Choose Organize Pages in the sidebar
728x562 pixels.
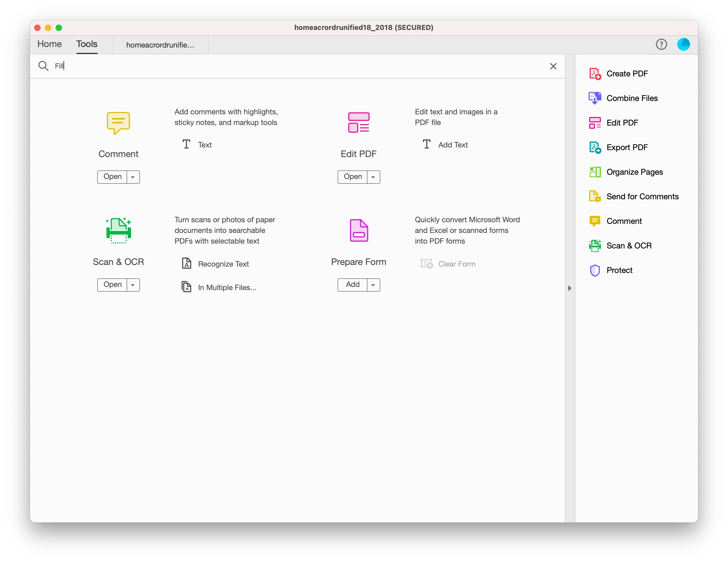pos(634,172)
